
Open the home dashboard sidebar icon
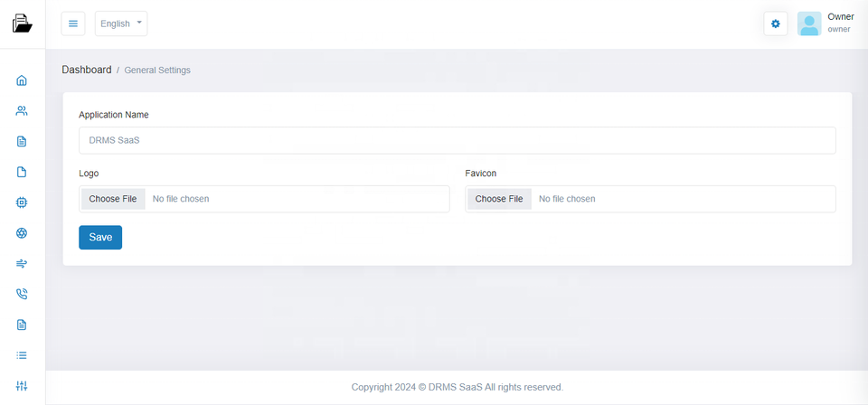22,80
